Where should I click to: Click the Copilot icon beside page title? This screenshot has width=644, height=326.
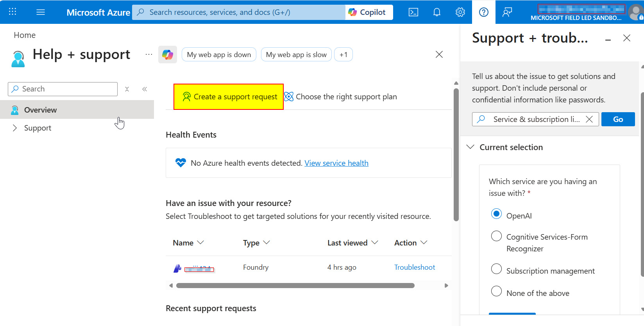[x=168, y=54]
